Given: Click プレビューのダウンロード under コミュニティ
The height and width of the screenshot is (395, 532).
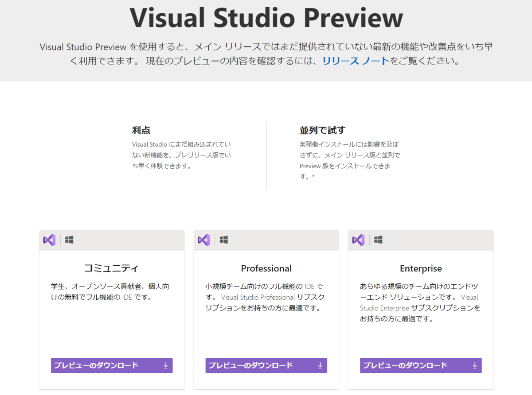Looking at the screenshot, I should (111, 365).
